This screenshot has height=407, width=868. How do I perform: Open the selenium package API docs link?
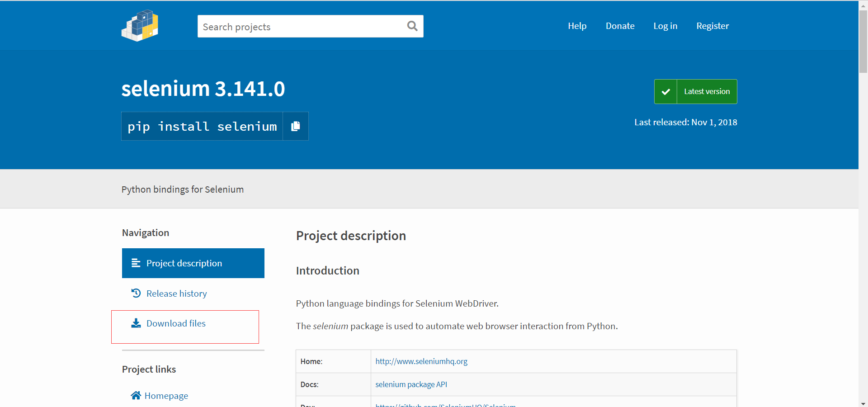(x=411, y=384)
